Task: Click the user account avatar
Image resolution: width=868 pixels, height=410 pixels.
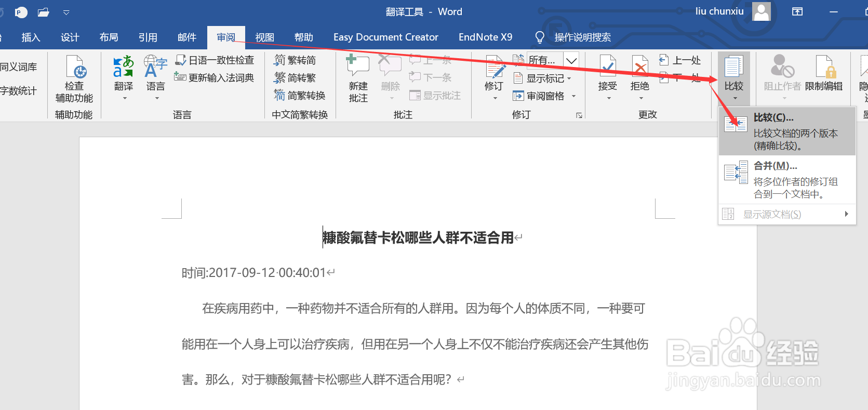Action: (x=762, y=11)
